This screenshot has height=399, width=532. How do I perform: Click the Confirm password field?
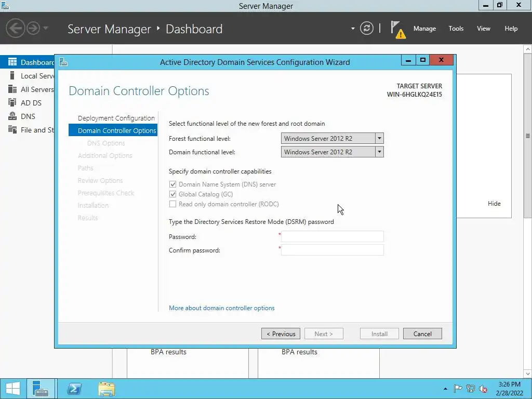click(332, 250)
